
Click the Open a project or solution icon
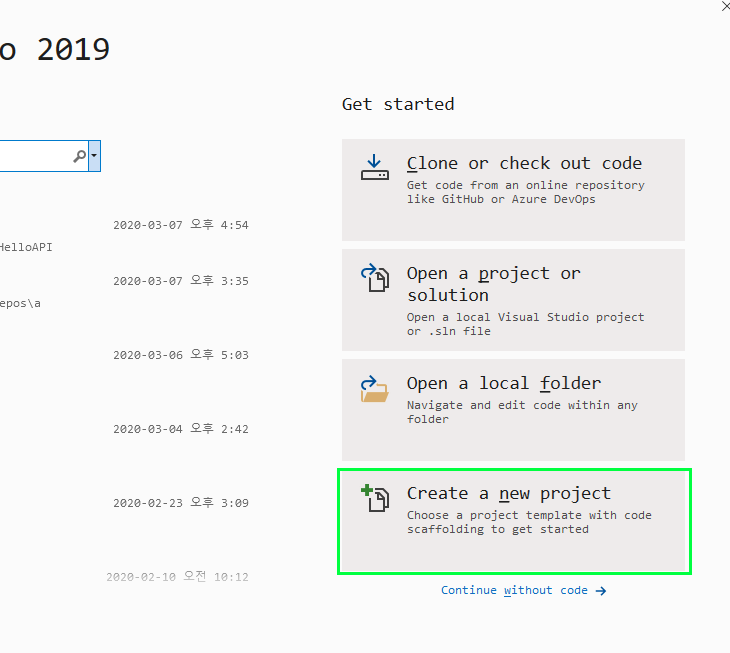(x=375, y=278)
